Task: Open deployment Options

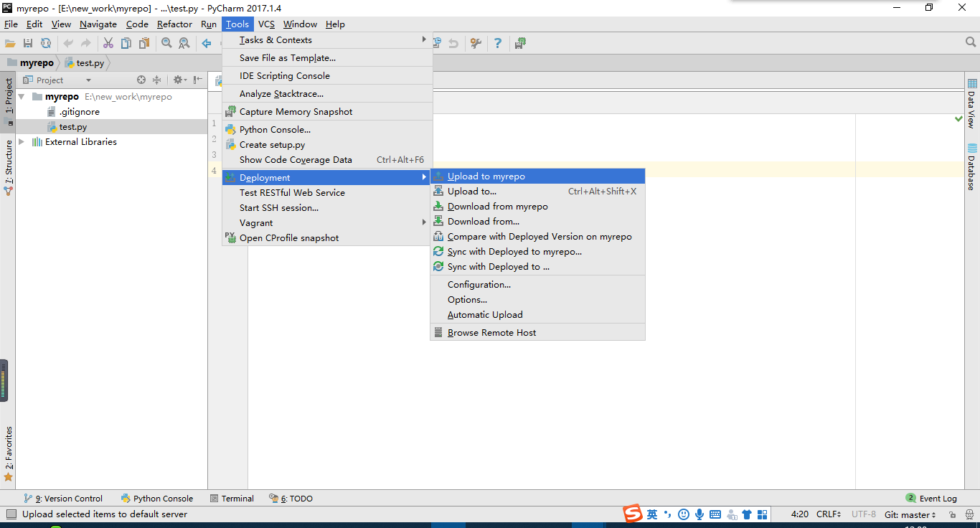Action: (x=537, y=300)
